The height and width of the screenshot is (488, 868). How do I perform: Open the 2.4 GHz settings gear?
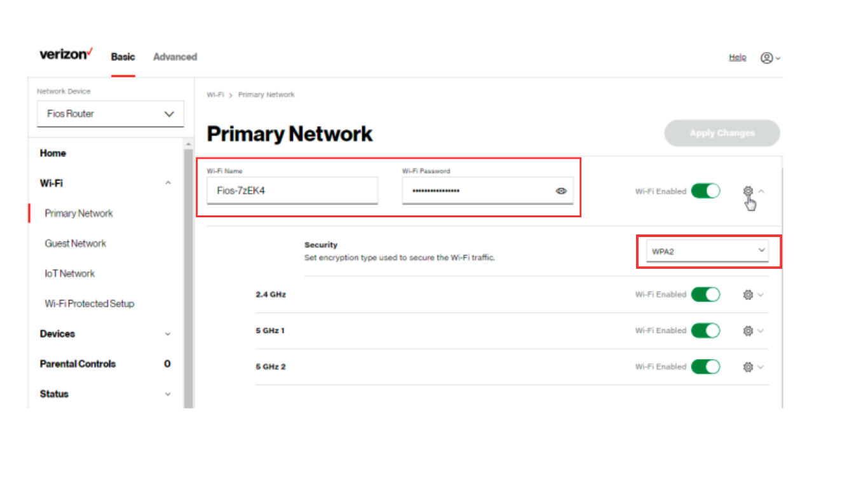(x=748, y=295)
